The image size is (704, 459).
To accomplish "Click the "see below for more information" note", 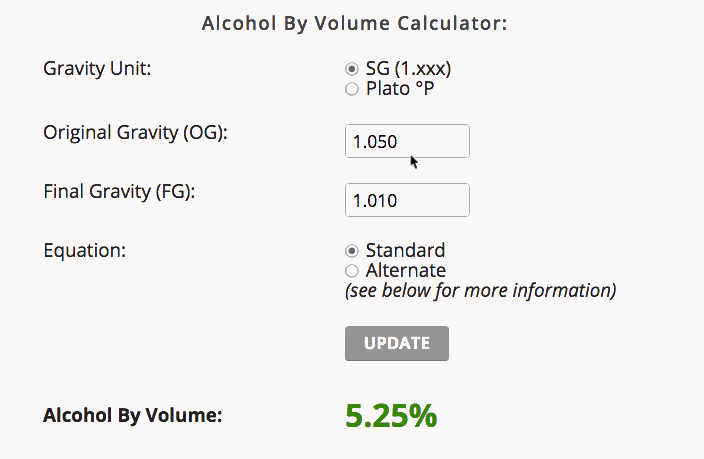I will pyautogui.click(x=480, y=291).
